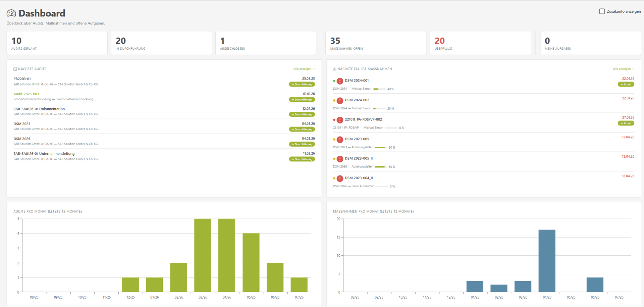Screen dimensions: 644x307
Task: Open the Abgeschlossen stat card
Action: (x=266, y=43)
